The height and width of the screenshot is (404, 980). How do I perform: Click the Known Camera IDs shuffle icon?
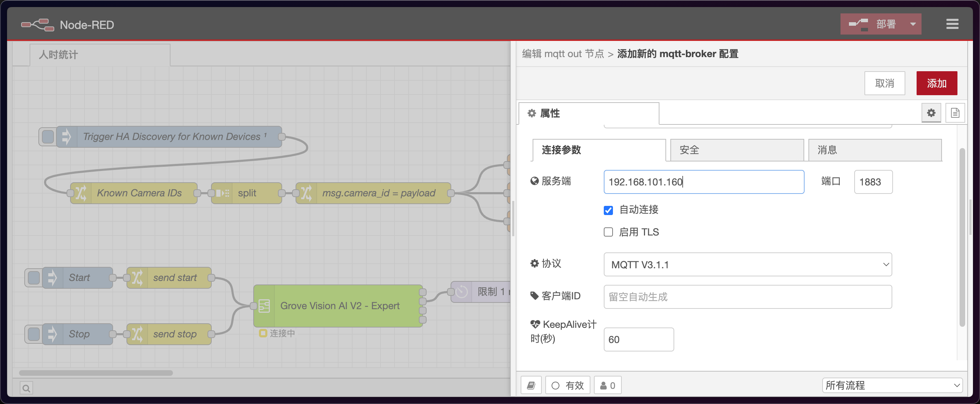81,193
